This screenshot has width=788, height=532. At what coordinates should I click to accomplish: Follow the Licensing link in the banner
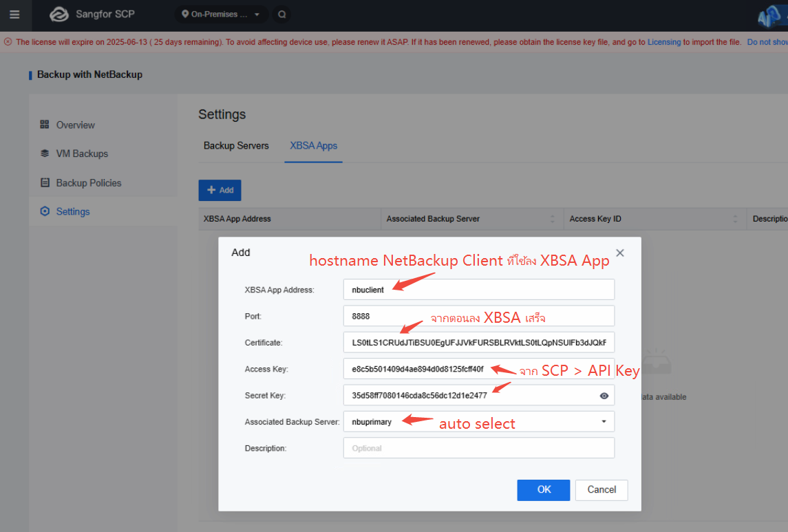[x=664, y=42]
